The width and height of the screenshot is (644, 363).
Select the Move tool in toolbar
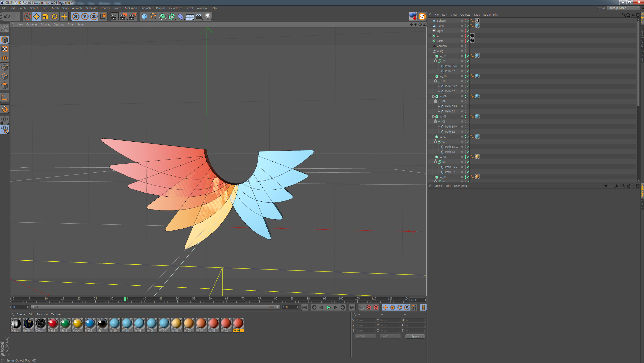(36, 17)
